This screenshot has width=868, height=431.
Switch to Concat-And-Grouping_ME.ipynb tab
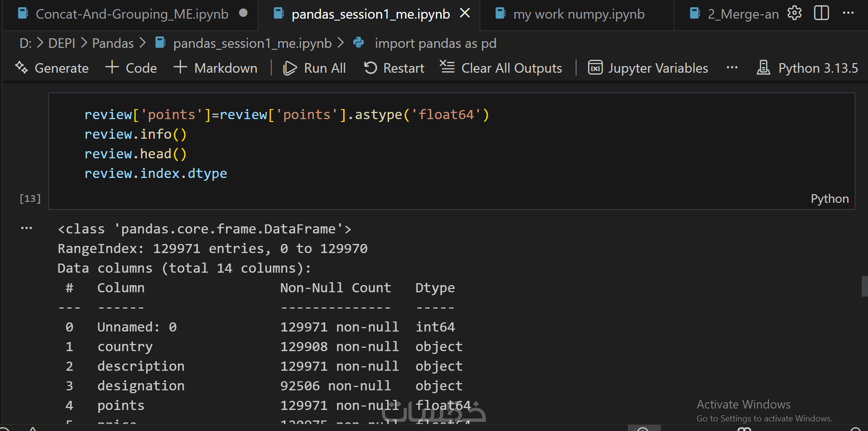[x=132, y=14]
